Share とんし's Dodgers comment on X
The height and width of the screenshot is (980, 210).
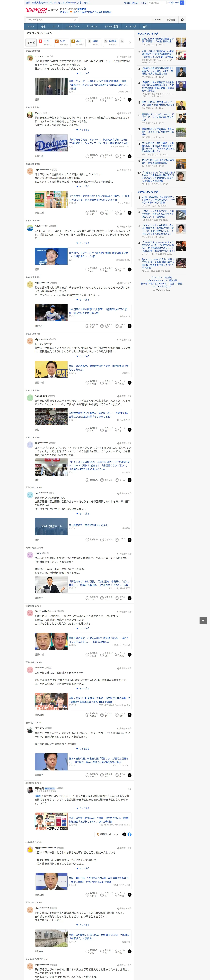coord(129,156)
